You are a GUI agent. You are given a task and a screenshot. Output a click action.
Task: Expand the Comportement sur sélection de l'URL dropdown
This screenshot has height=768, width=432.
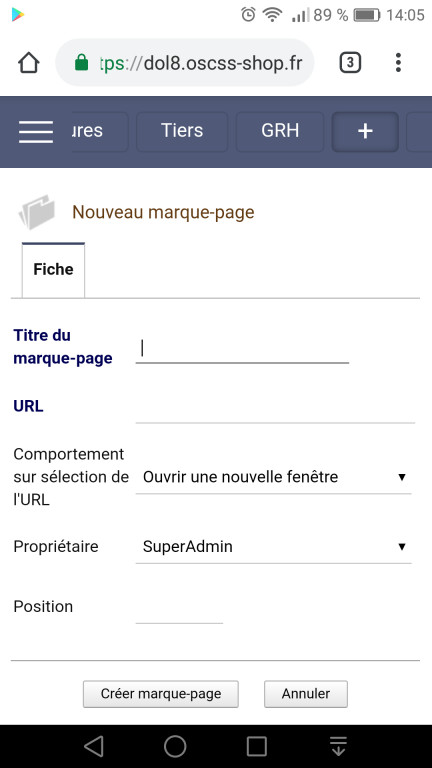point(273,477)
